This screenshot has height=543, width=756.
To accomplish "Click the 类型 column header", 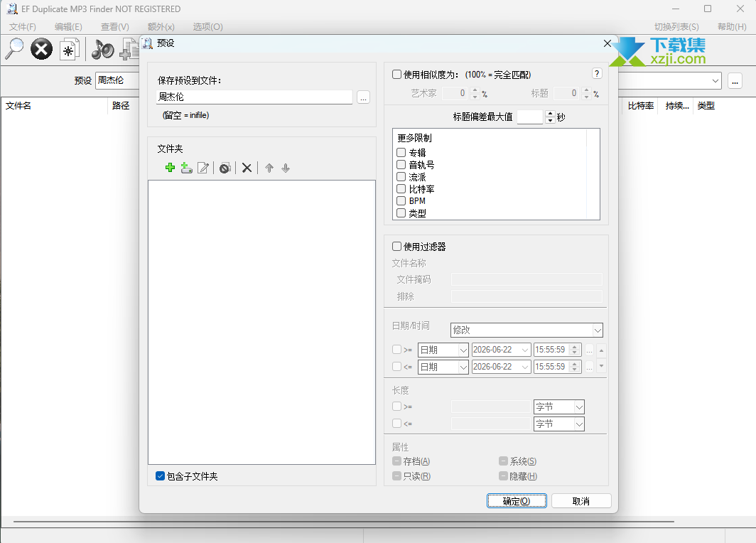I will click(706, 106).
